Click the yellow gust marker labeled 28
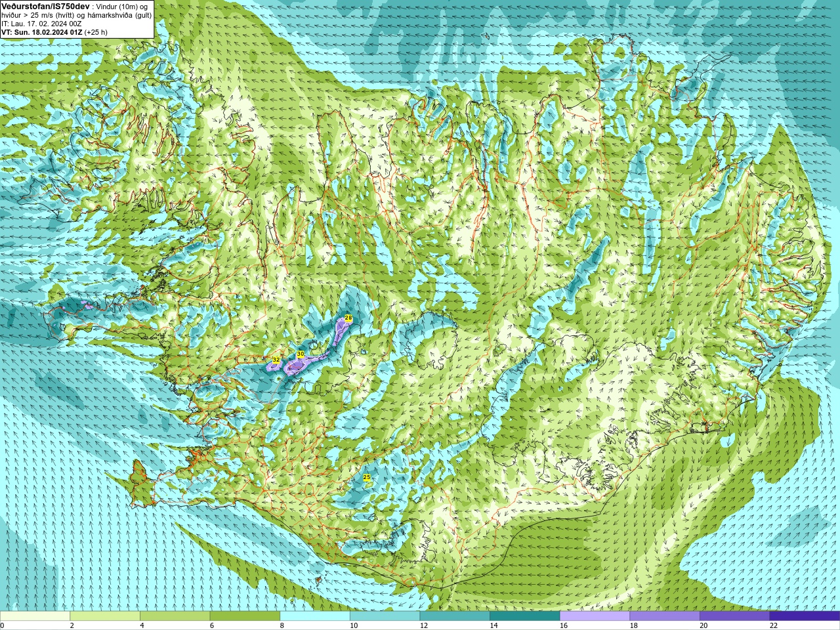This screenshot has height=630, width=840. [x=348, y=318]
